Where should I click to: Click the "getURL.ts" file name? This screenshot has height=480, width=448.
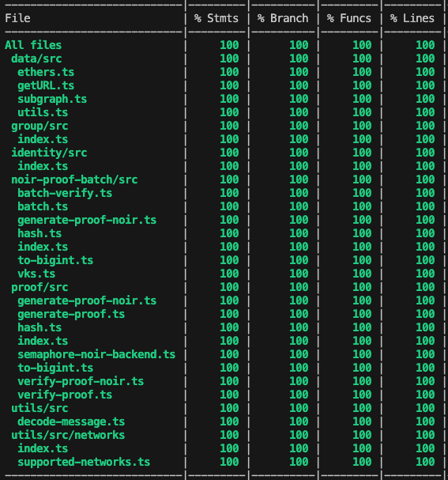46,85
